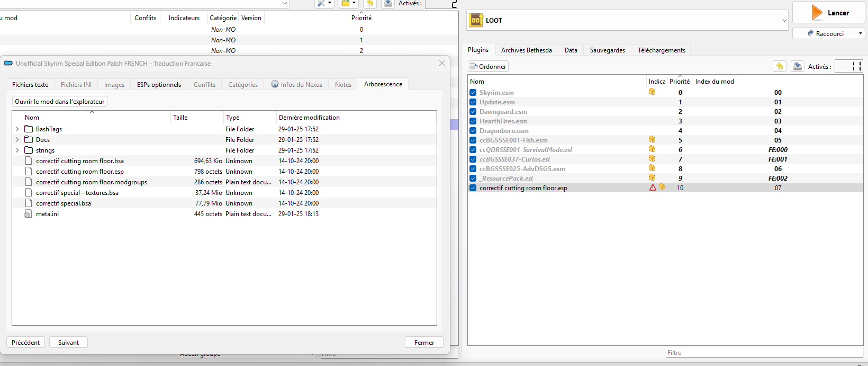Click the Fermer button

pos(424,343)
